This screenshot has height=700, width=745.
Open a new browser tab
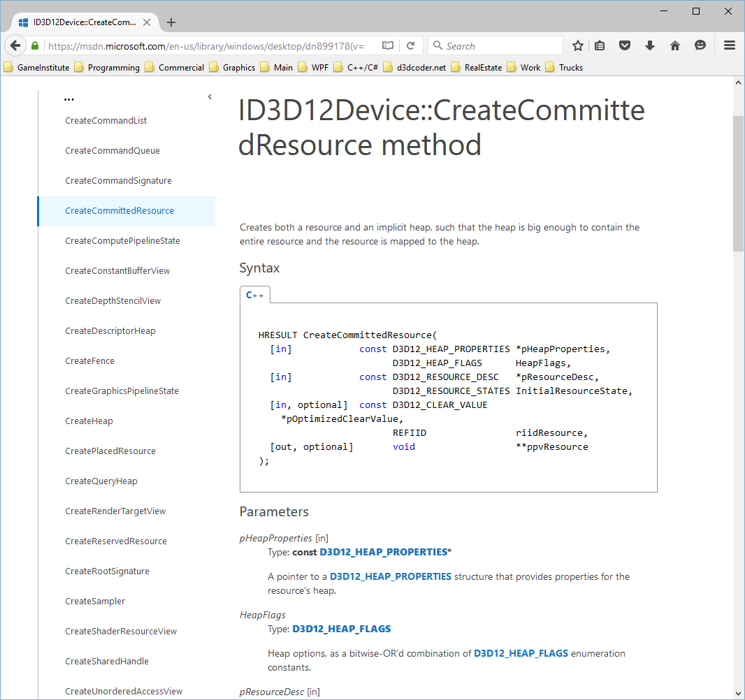pyautogui.click(x=171, y=22)
